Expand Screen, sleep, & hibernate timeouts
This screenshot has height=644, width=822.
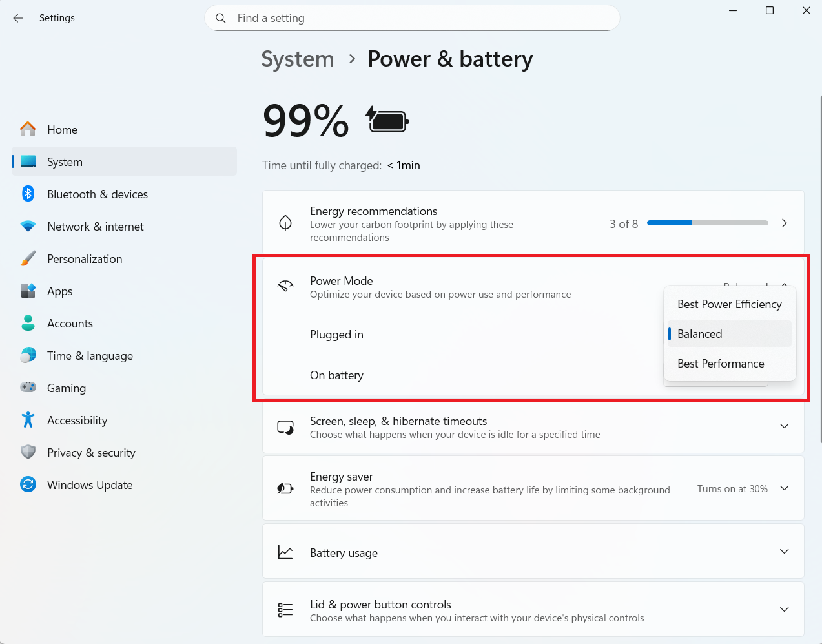coord(784,426)
